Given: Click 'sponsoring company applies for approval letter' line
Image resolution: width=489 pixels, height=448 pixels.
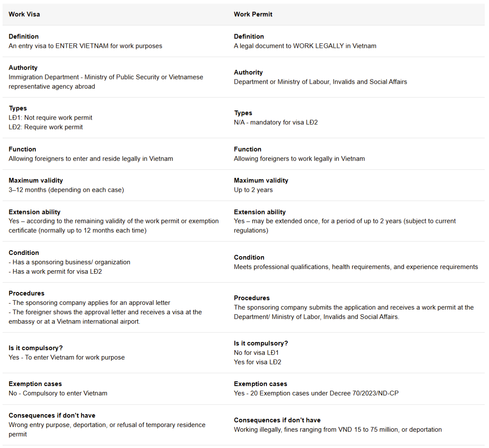Looking at the screenshot, I should pyautogui.click(x=90, y=302).
